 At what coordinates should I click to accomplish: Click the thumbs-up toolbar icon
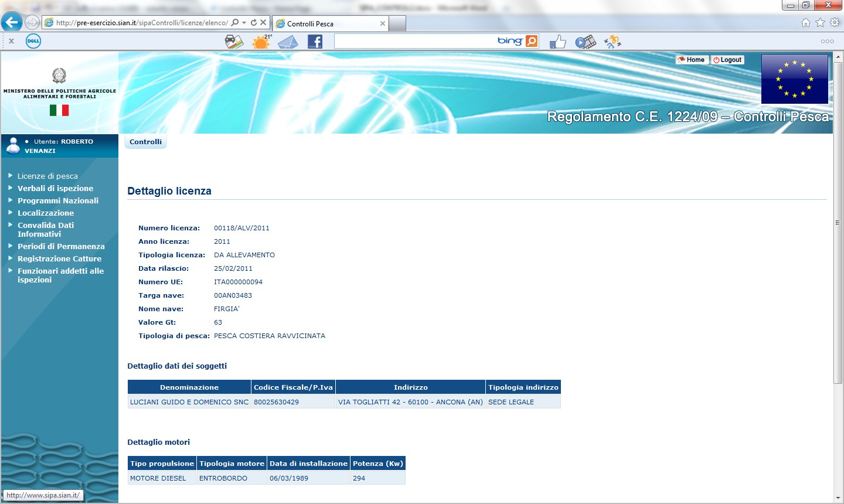point(558,42)
